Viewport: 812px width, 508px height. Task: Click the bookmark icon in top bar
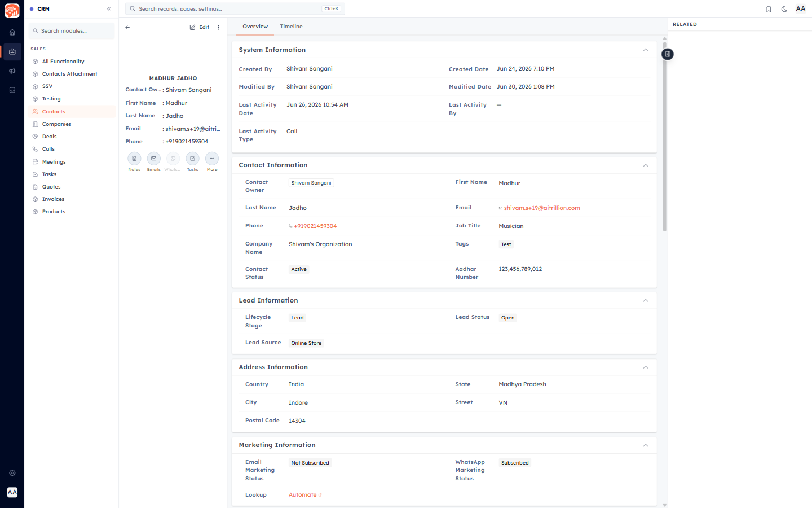[x=769, y=9]
